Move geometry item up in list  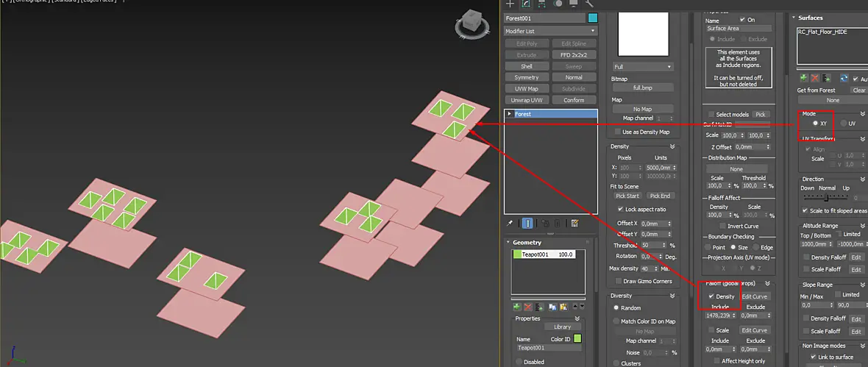click(x=574, y=307)
